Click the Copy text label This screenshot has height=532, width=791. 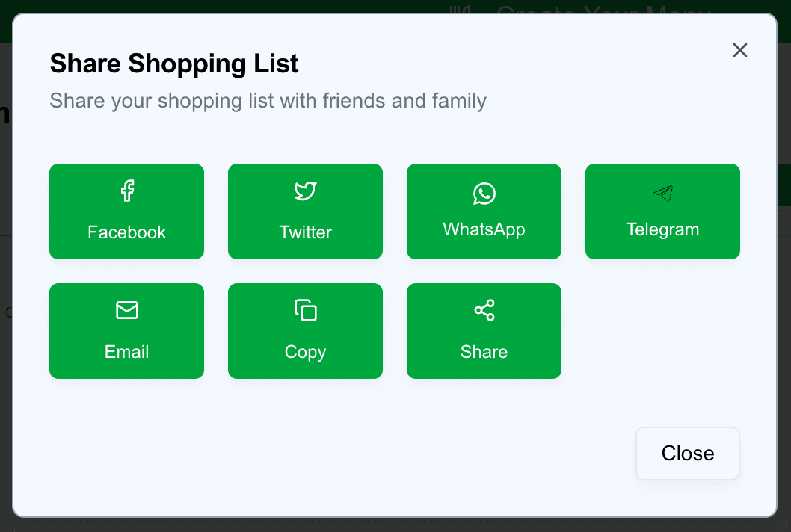305,352
